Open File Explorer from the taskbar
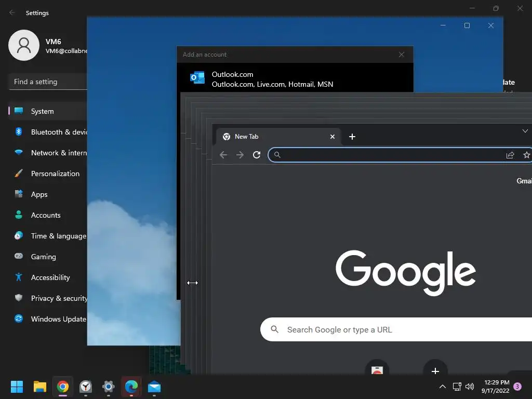Image resolution: width=532 pixels, height=399 pixels. [x=39, y=387]
